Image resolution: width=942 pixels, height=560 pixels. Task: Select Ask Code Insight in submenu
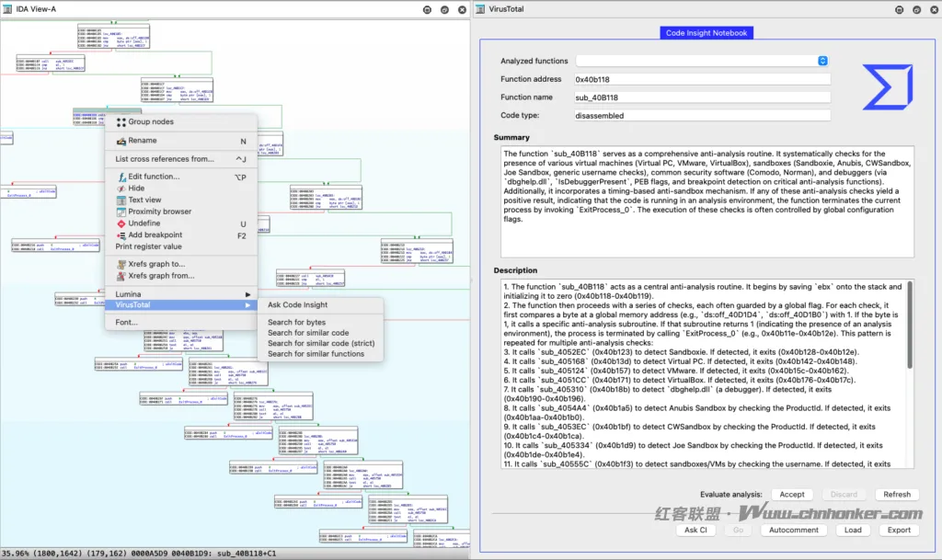tap(297, 305)
